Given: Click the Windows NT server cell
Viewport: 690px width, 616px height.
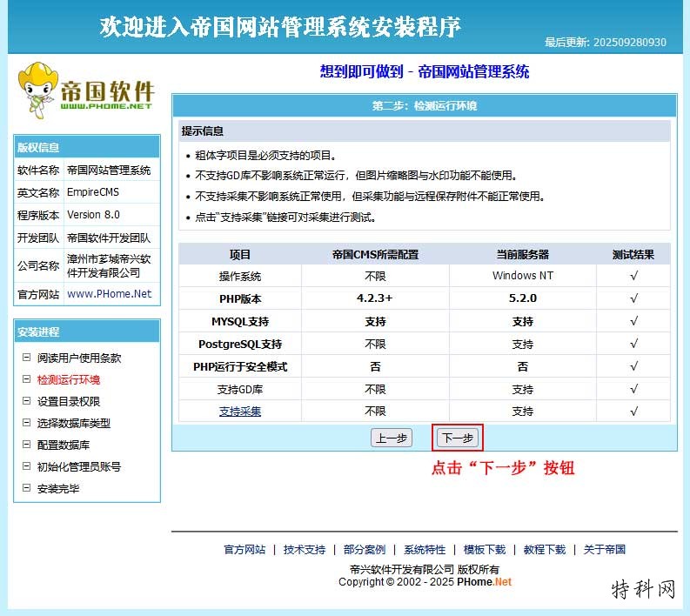Looking at the screenshot, I should click(x=523, y=276).
